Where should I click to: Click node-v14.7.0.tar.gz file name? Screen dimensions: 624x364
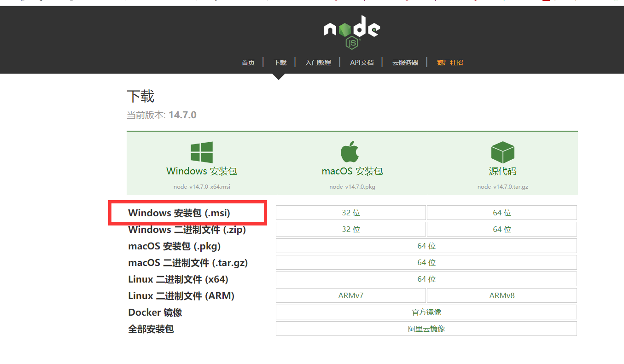502,187
